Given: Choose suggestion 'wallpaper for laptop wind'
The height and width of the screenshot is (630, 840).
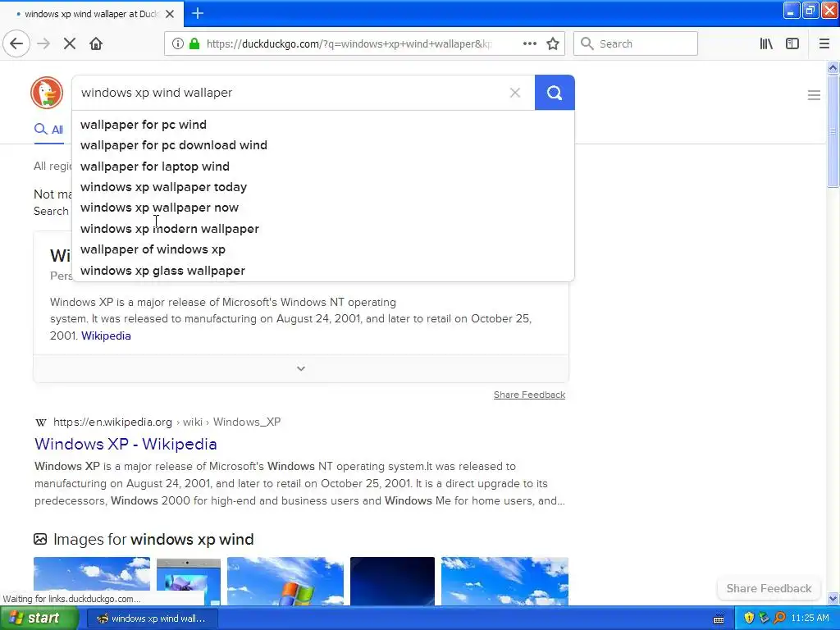Looking at the screenshot, I should pos(323,167).
